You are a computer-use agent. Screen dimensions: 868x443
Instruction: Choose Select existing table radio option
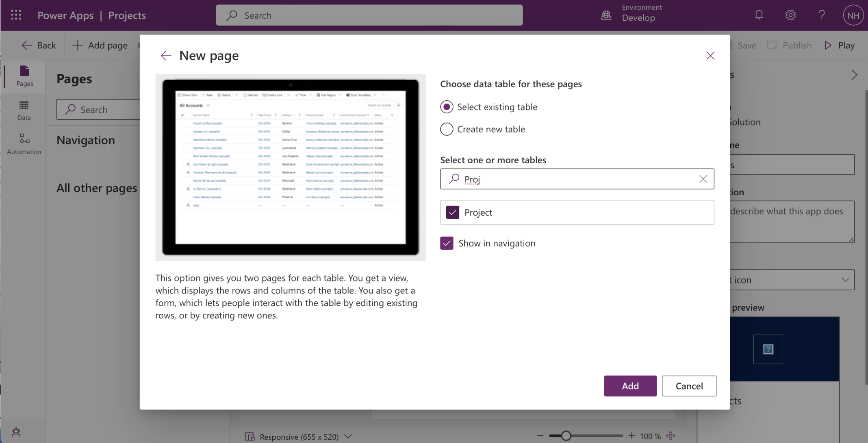[x=447, y=107]
